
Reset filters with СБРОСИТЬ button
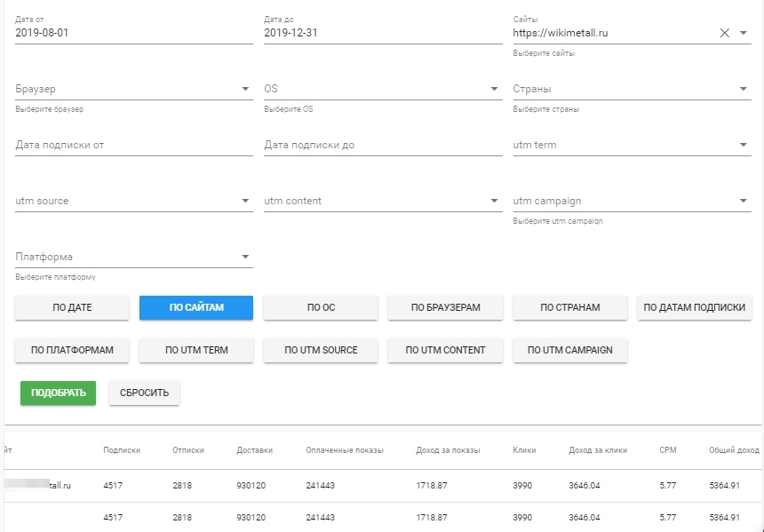[x=144, y=393]
